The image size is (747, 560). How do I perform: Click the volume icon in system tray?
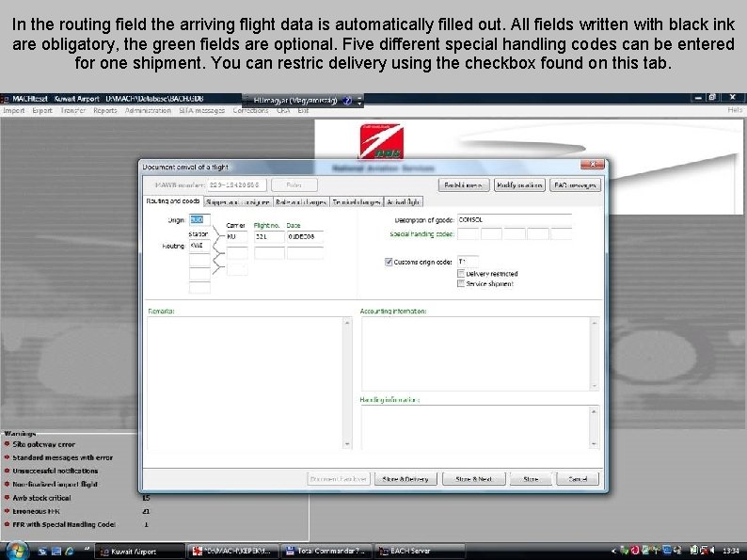point(712,551)
